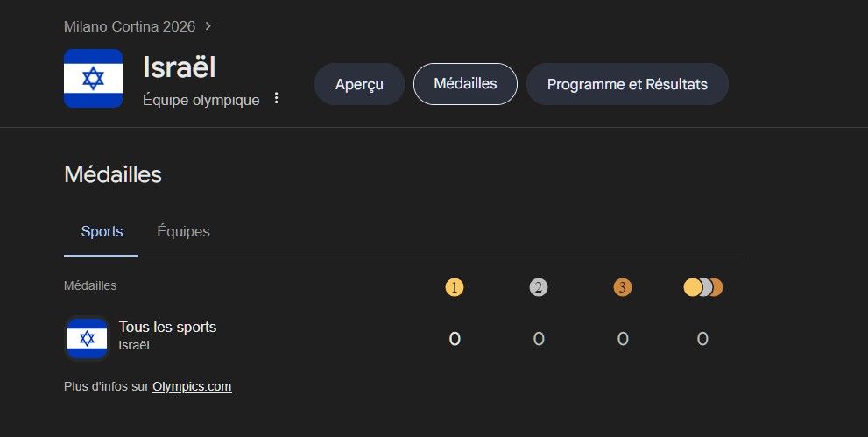Click the silver medal column icon
The height and width of the screenshot is (437, 868).
[x=539, y=287]
